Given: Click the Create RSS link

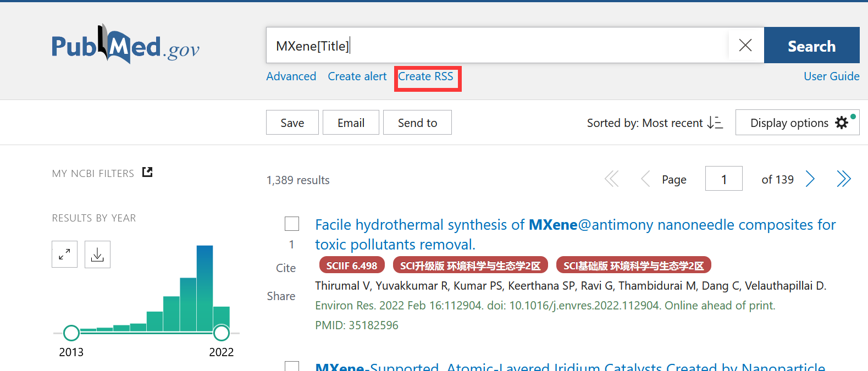Looking at the screenshot, I should (425, 76).
